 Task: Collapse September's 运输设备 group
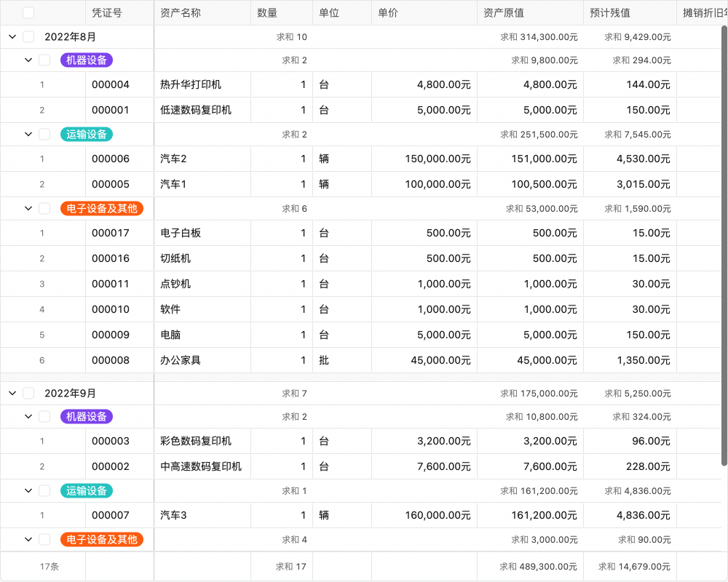coord(28,490)
